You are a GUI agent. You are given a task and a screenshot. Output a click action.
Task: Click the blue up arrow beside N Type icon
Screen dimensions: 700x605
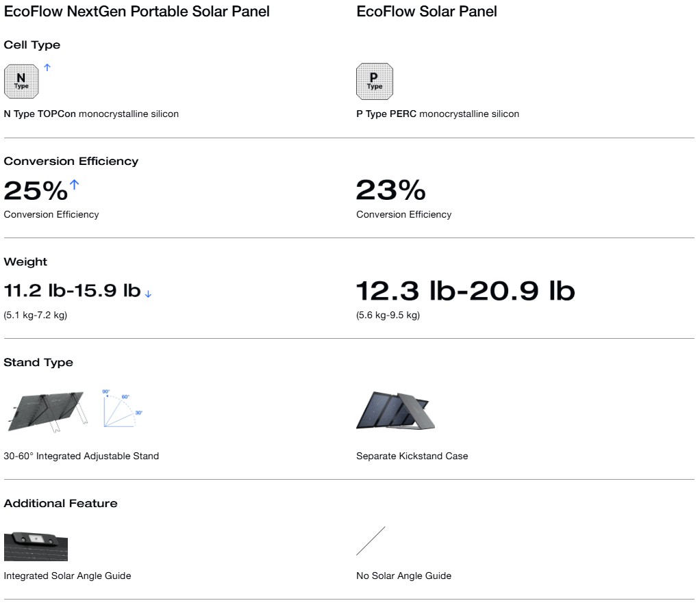[x=47, y=67]
